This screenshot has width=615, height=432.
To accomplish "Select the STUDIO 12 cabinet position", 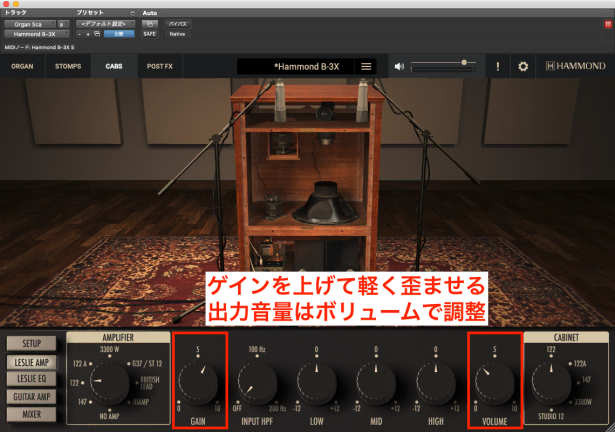I will tap(551, 414).
